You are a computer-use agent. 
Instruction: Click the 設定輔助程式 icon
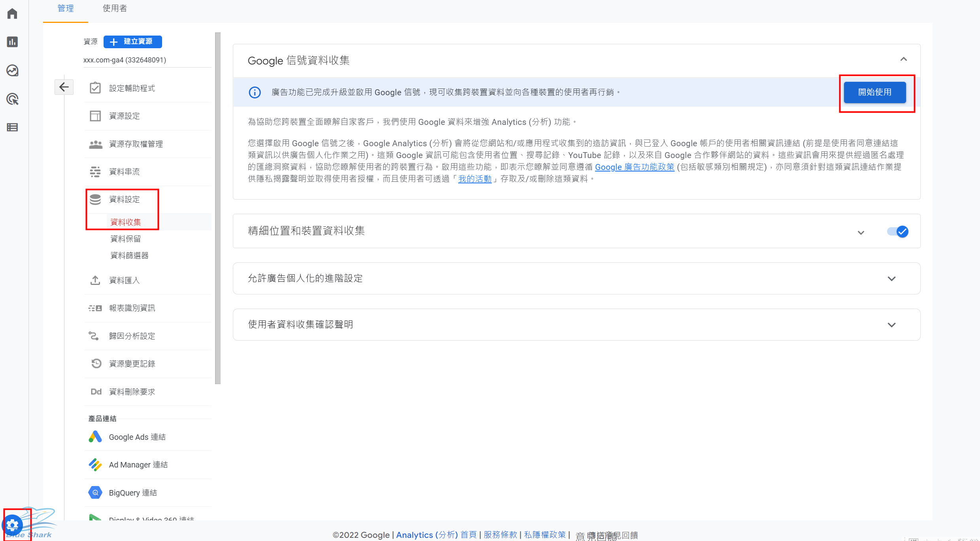point(95,88)
